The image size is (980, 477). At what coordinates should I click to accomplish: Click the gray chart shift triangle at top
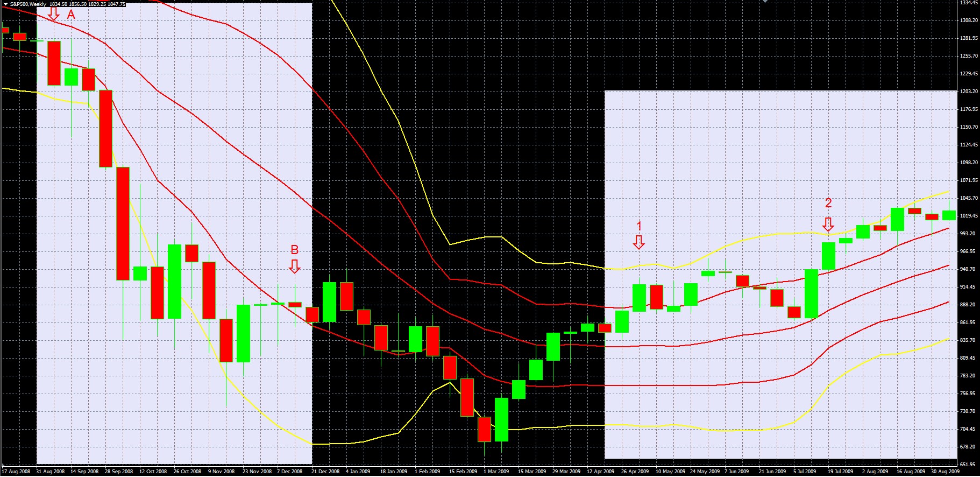(x=765, y=2)
